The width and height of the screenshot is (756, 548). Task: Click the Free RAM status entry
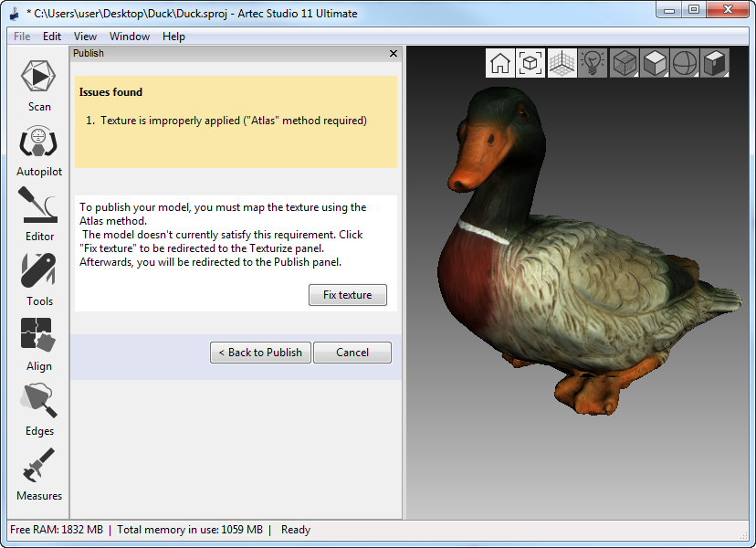pos(57,530)
